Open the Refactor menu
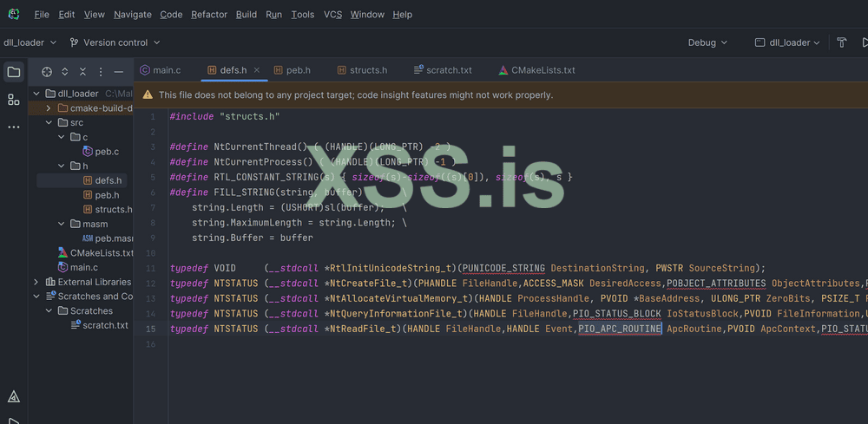 (209, 15)
